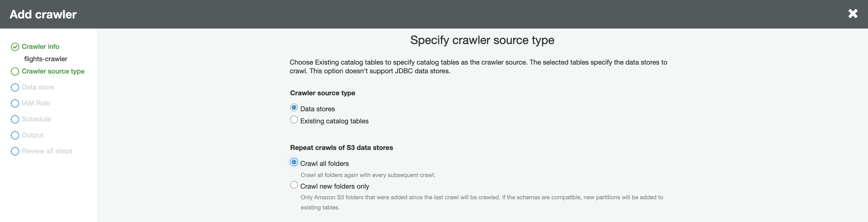Open the Schedule step in sidebar

[36, 119]
